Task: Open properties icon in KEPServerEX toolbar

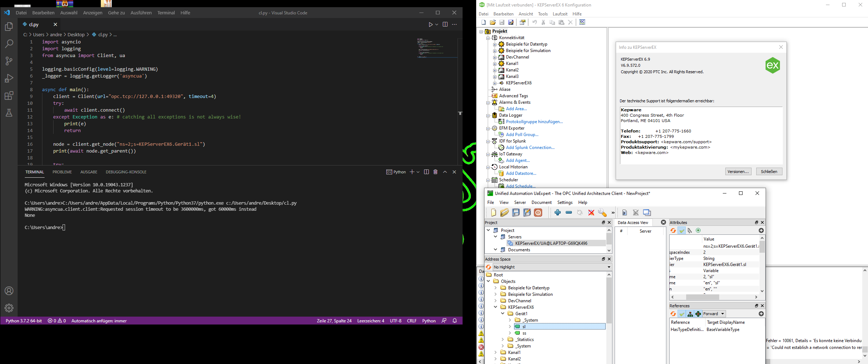Action: [x=523, y=22]
